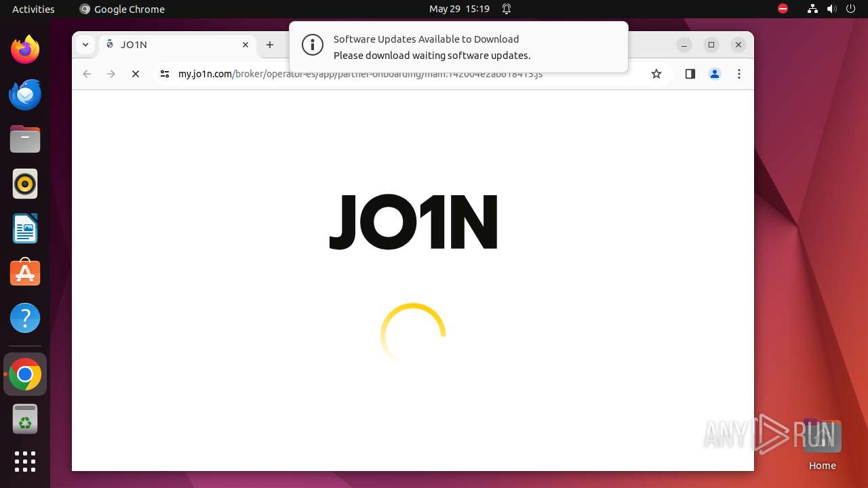Go back using Chrome back arrow
868x488 pixels.
point(87,74)
